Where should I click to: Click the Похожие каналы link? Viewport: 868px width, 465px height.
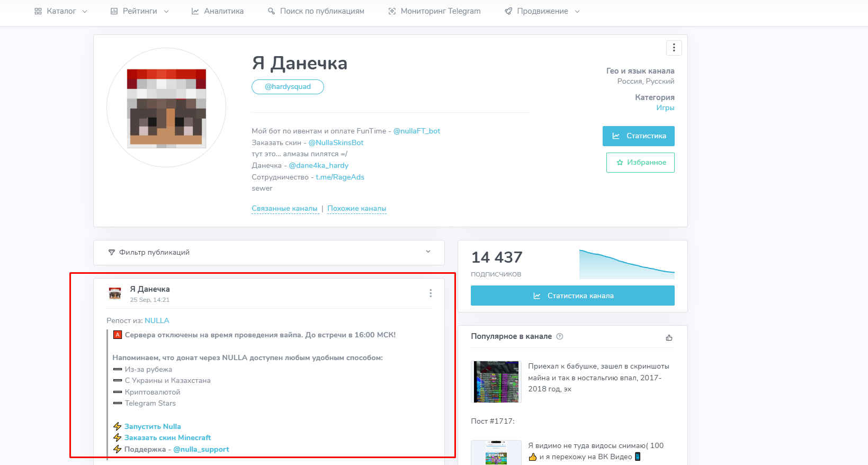coord(357,209)
